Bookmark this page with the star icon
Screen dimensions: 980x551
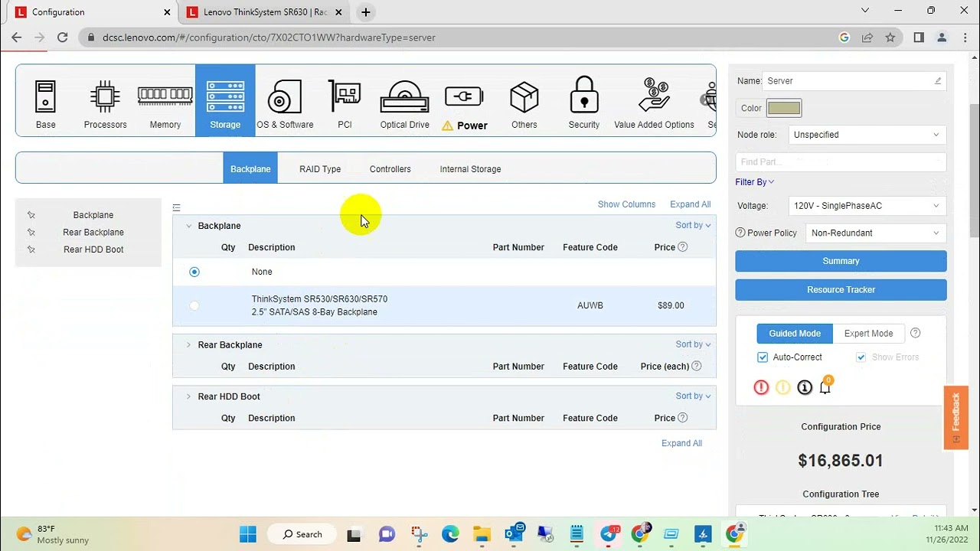[890, 37]
